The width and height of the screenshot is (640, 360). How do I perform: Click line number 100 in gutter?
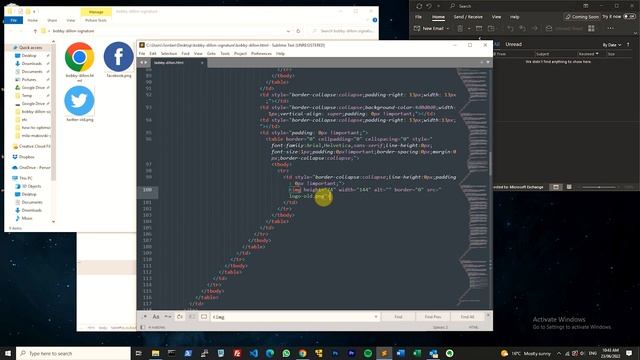147,190
